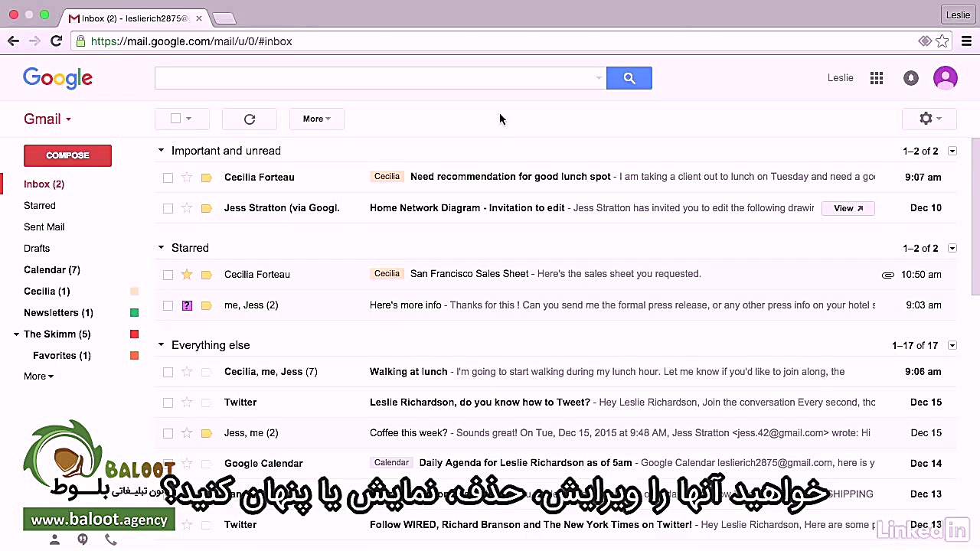The width and height of the screenshot is (980, 551).
Task: Toggle importance marker on Home Network Diagram email
Action: tap(206, 208)
